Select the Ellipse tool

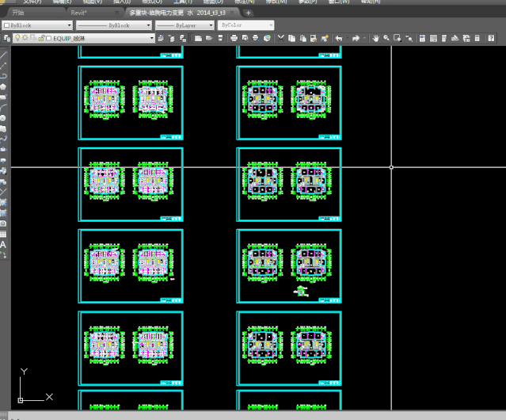tap(3, 150)
